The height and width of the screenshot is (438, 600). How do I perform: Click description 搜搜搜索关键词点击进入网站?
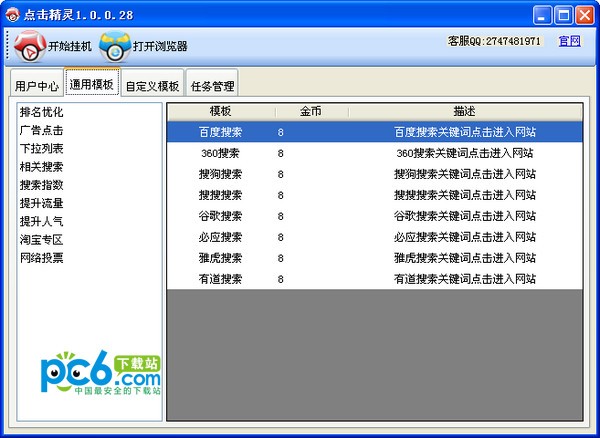[x=465, y=195]
